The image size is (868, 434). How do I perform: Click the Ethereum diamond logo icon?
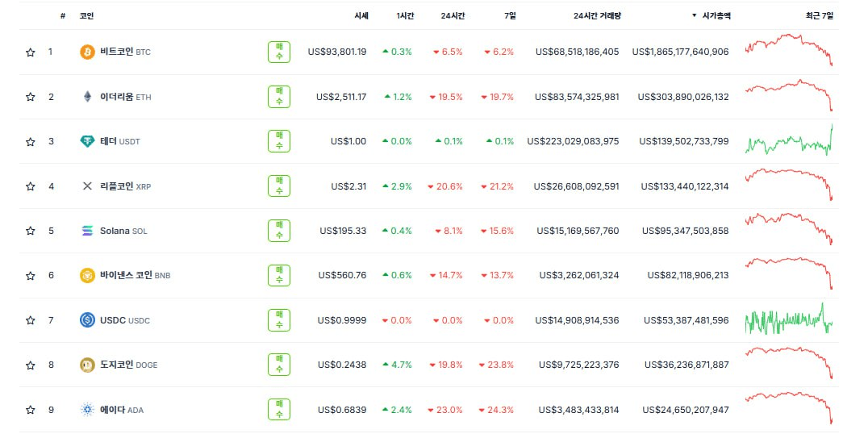(87, 97)
